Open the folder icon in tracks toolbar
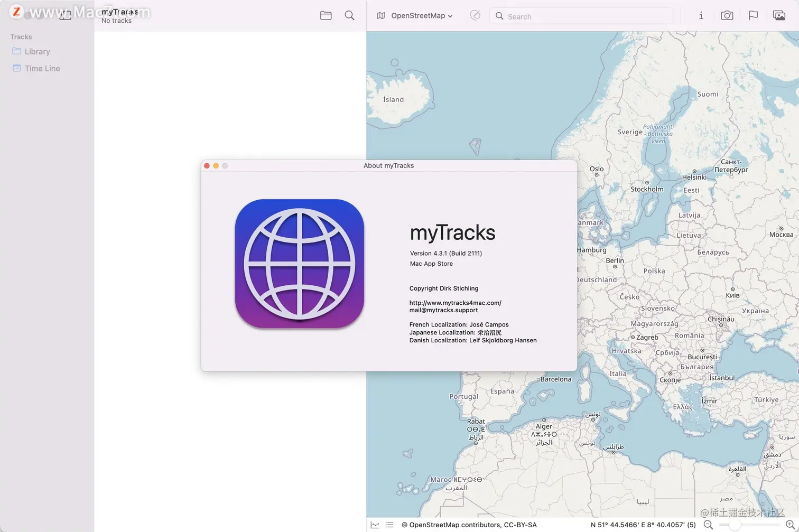This screenshot has width=799, height=532. 326,16
